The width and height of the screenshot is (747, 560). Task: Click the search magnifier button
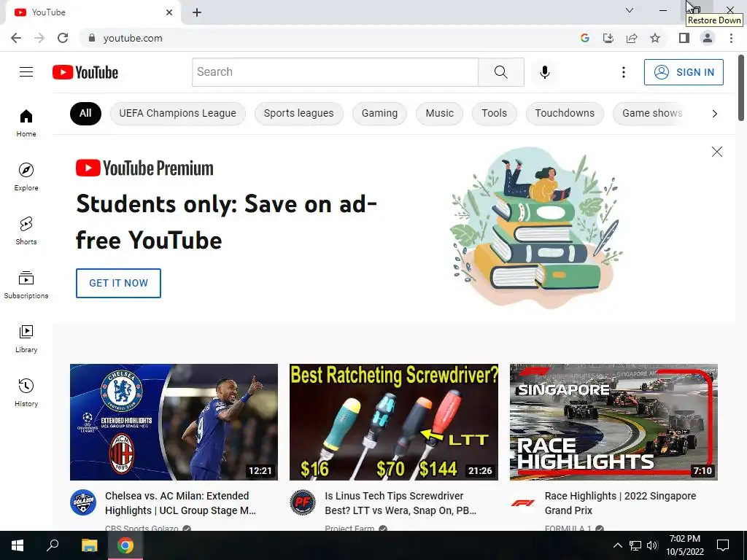click(x=500, y=72)
